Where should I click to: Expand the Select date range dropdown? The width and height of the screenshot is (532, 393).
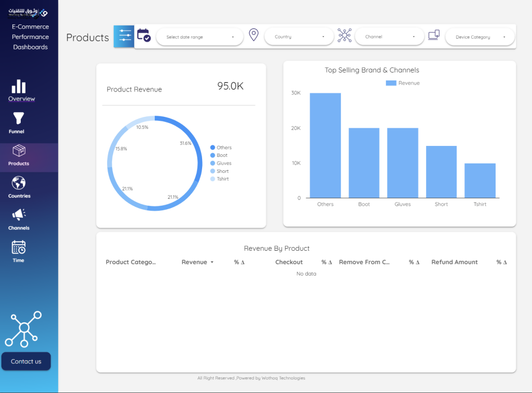click(x=199, y=37)
